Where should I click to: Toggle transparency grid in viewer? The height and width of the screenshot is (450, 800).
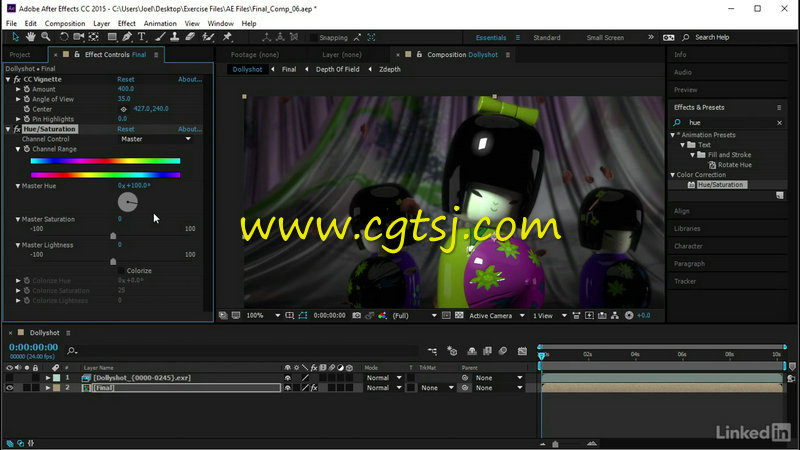coord(459,316)
